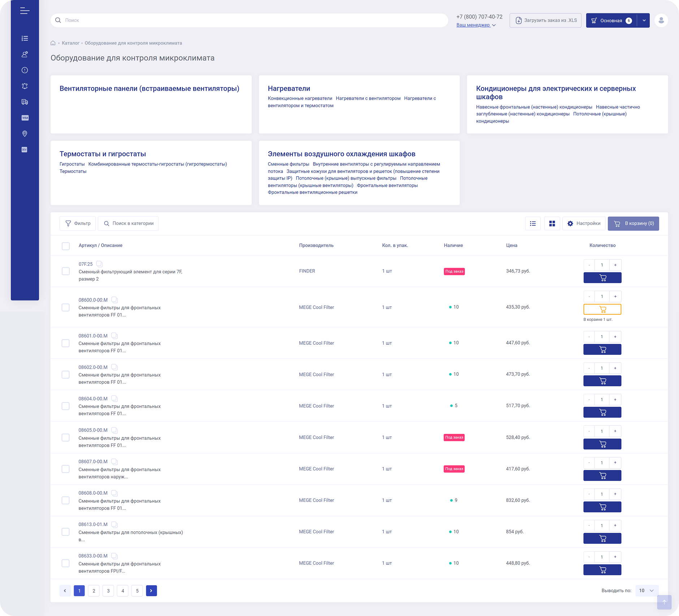Check the row for item 08600.0-00.M
This screenshot has height=616, width=679.
tap(66, 307)
